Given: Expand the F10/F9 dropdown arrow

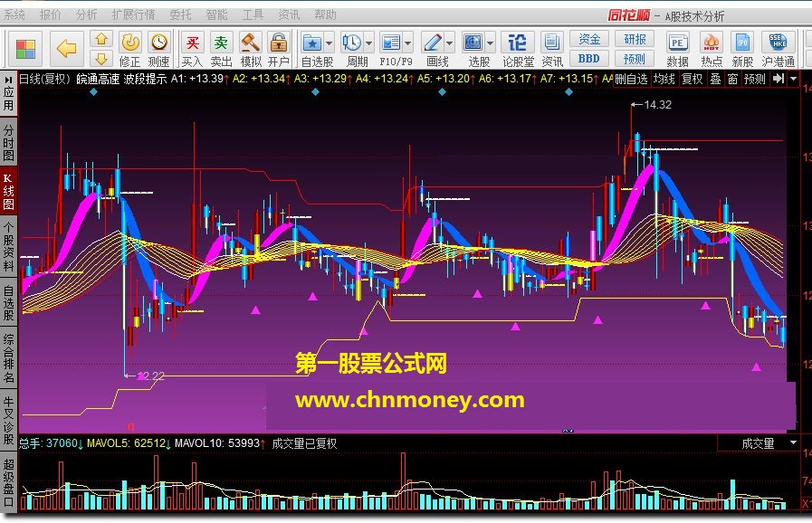Looking at the screenshot, I should click(x=407, y=43).
